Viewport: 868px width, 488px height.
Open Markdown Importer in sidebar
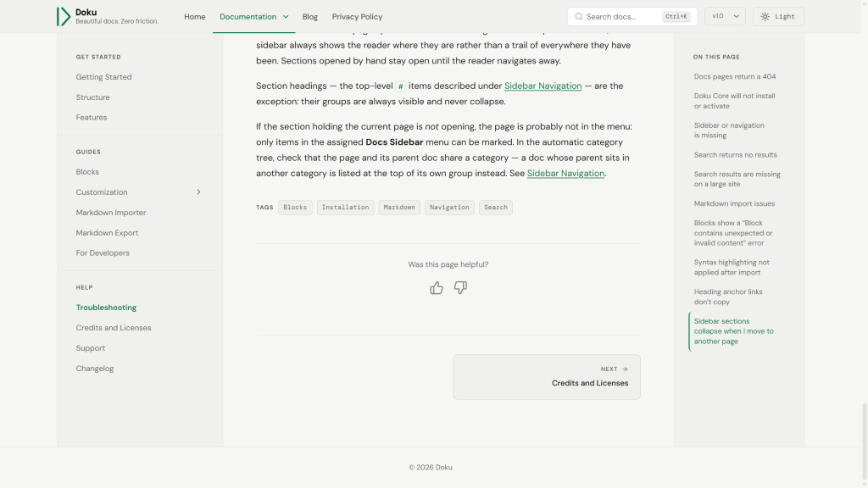click(111, 213)
